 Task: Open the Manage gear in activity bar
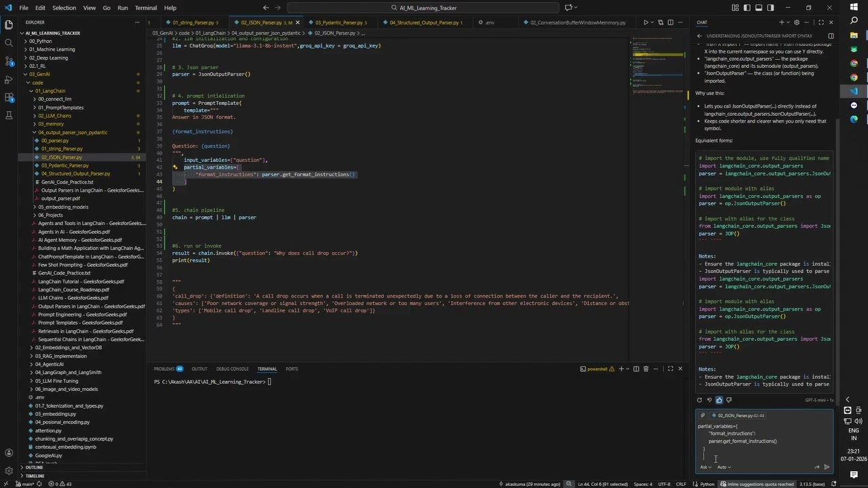9,470
